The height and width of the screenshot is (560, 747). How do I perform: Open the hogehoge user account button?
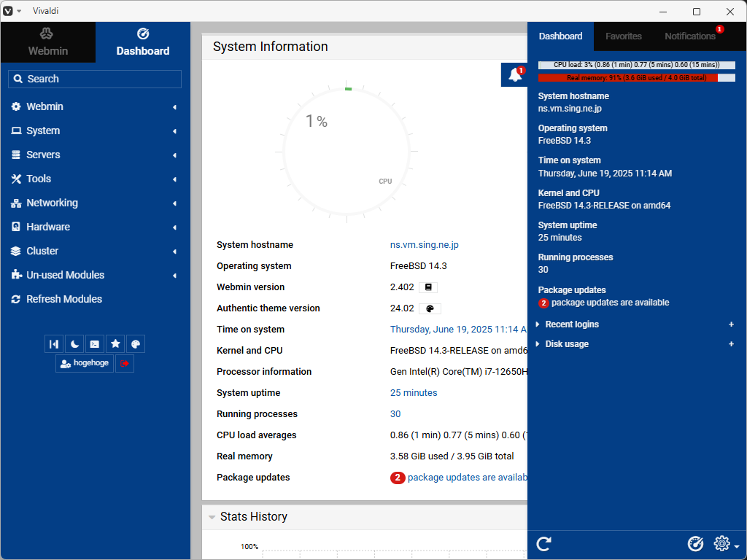click(85, 363)
